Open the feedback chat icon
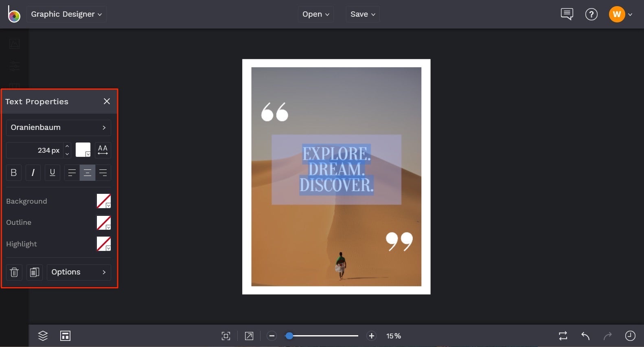This screenshot has height=347, width=644. point(567,14)
